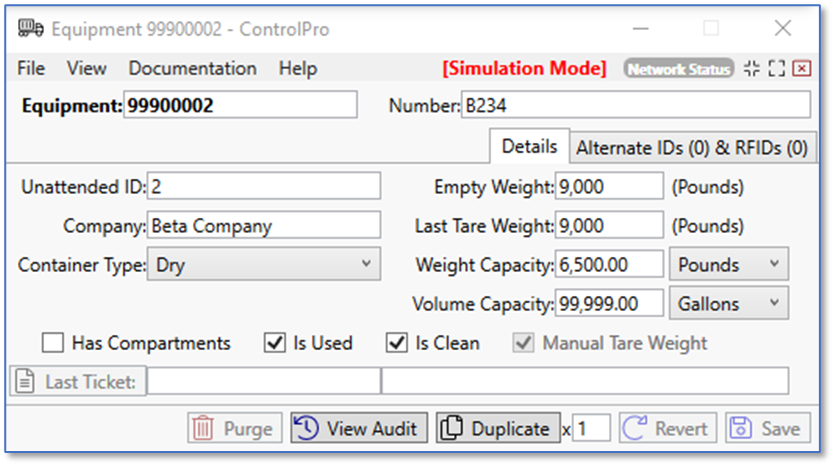Open the View Audit history

pyautogui.click(x=360, y=428)
